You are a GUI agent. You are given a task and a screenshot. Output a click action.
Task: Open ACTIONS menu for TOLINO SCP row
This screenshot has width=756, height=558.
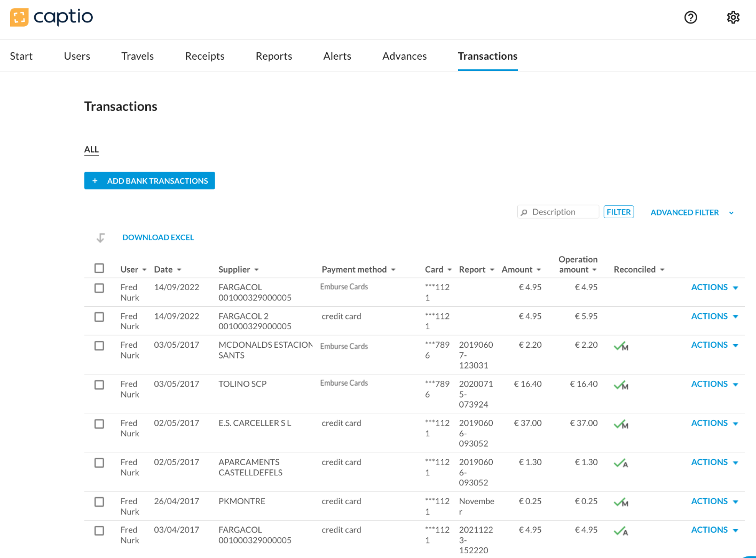point(714,384)
